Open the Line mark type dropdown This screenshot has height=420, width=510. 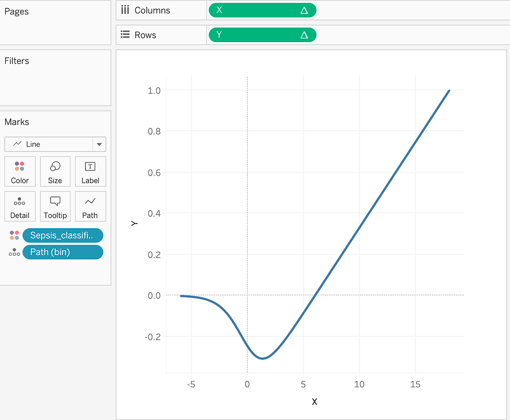pos(55,144)
